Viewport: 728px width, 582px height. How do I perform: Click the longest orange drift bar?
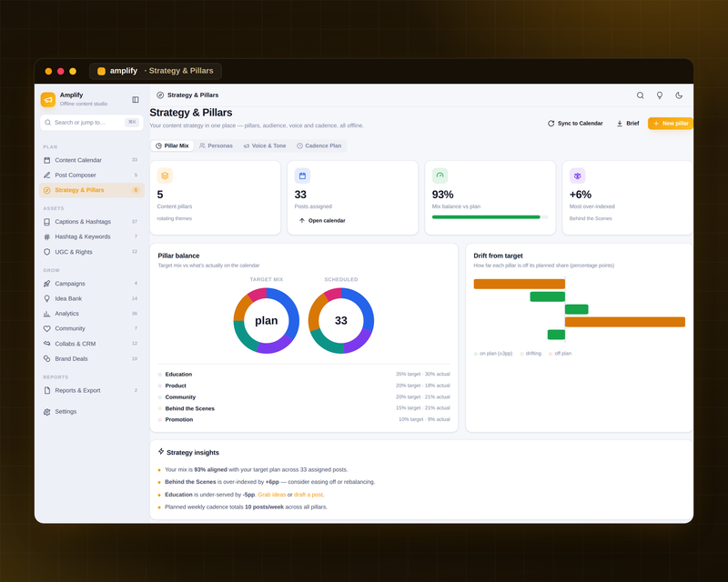625,322
